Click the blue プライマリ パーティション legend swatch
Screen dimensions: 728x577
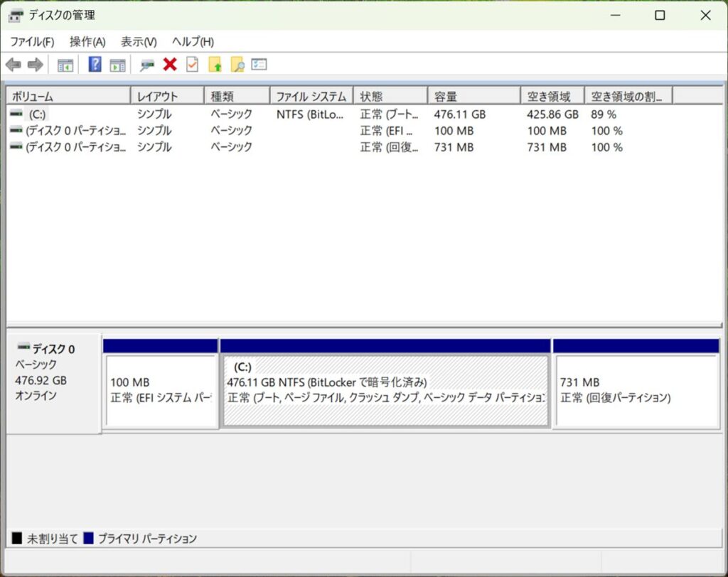(x=88, y=539)
